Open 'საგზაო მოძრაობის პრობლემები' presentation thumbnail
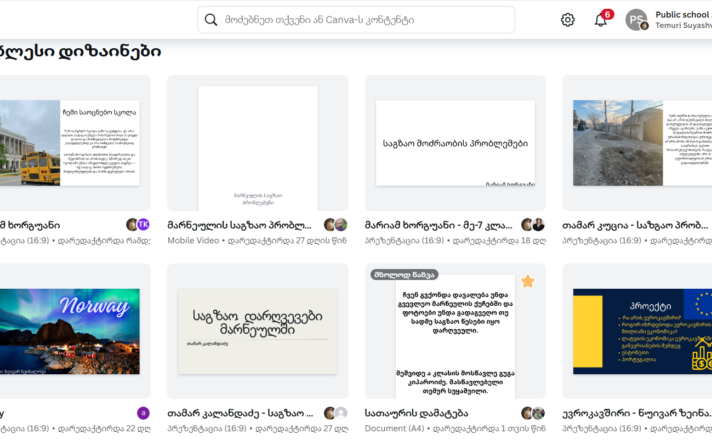This screenshot has width=712, height=440. coord(455,143)
